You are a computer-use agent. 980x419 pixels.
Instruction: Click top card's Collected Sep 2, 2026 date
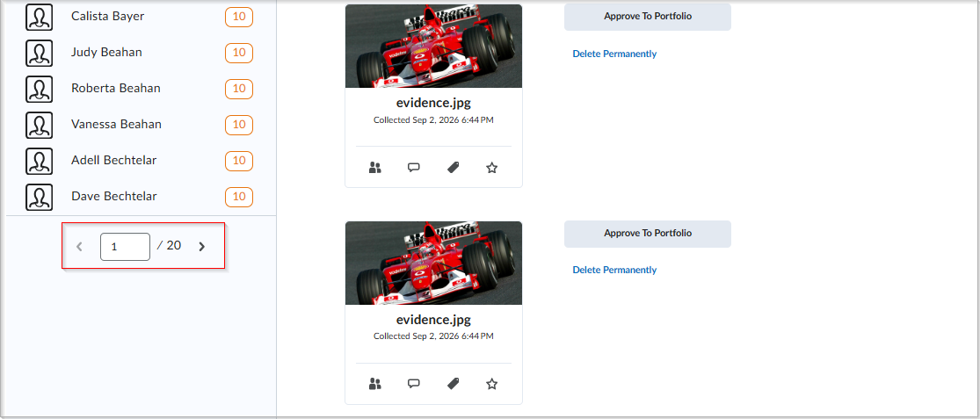(434, 119)
